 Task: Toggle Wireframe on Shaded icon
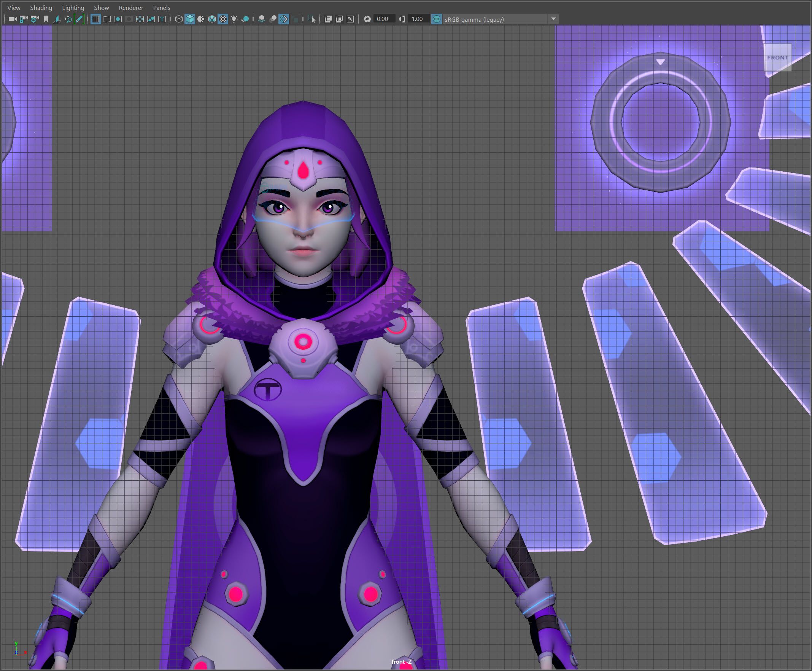tap(212, 19)
